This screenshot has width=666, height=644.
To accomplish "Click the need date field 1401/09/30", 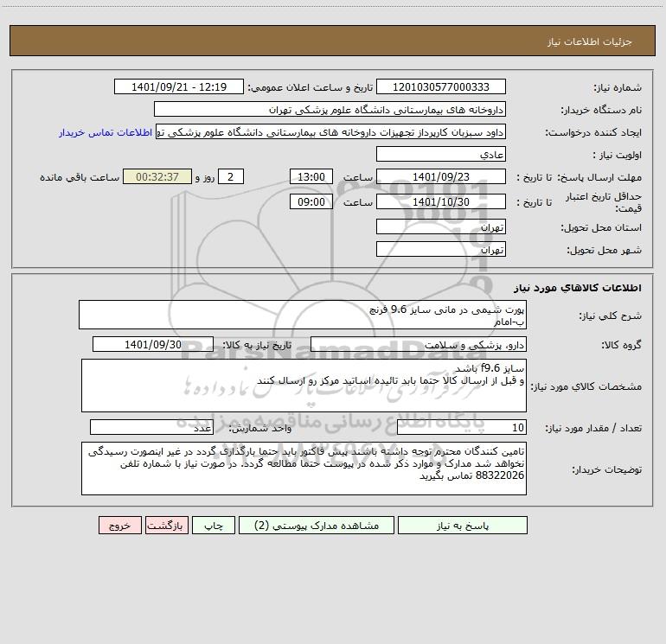I will click(153, 344).
